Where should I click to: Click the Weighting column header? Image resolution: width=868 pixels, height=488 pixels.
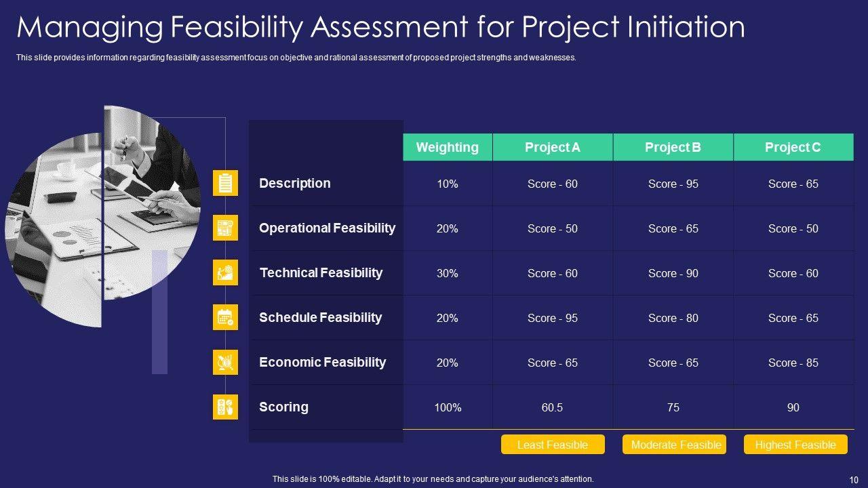coord(447,147)
